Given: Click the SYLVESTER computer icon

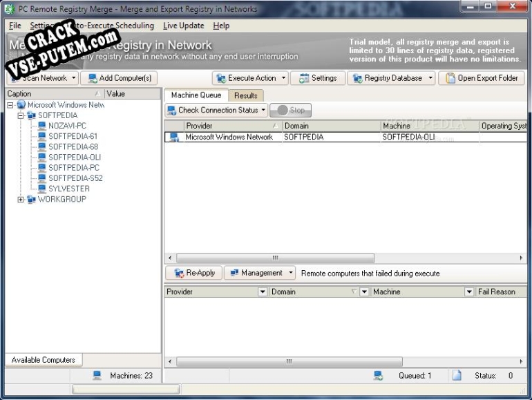Looking at the screenshot, I should tap(42, 189).
